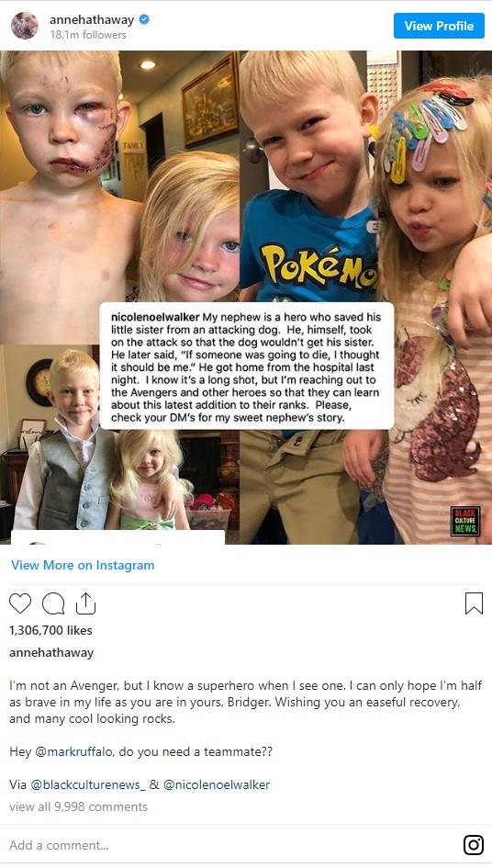Click the annehathaway username in the header
The width and height of the screenshot is (492, 868).
tap(92, 20)
